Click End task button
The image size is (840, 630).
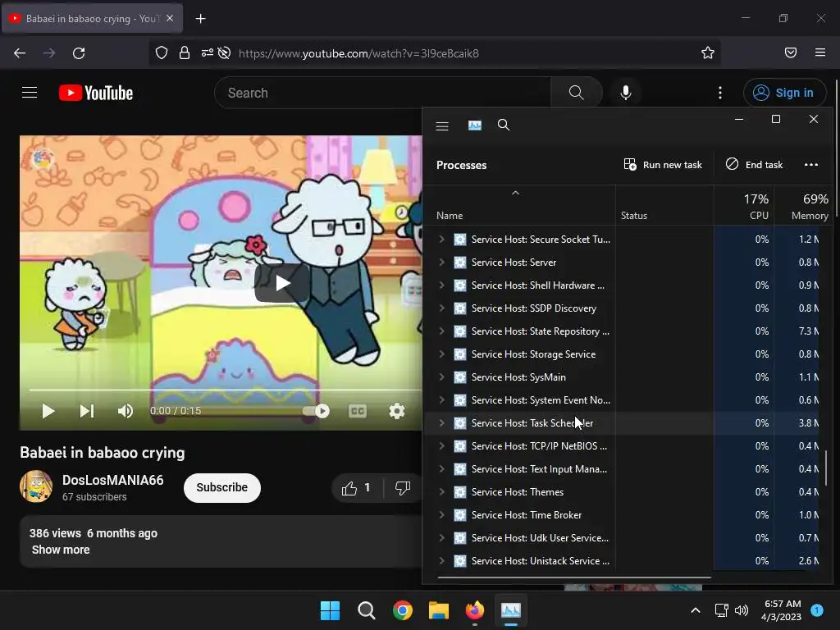(x=755, y=164)
